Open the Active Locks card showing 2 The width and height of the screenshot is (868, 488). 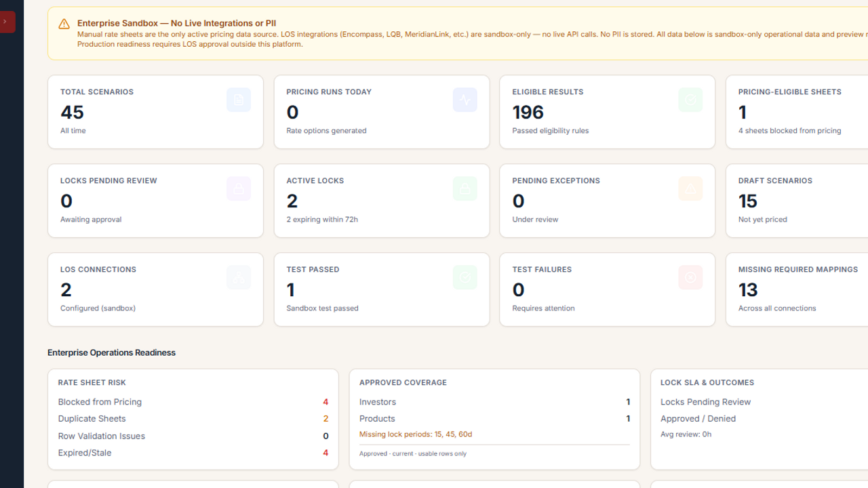pos(382,201)
